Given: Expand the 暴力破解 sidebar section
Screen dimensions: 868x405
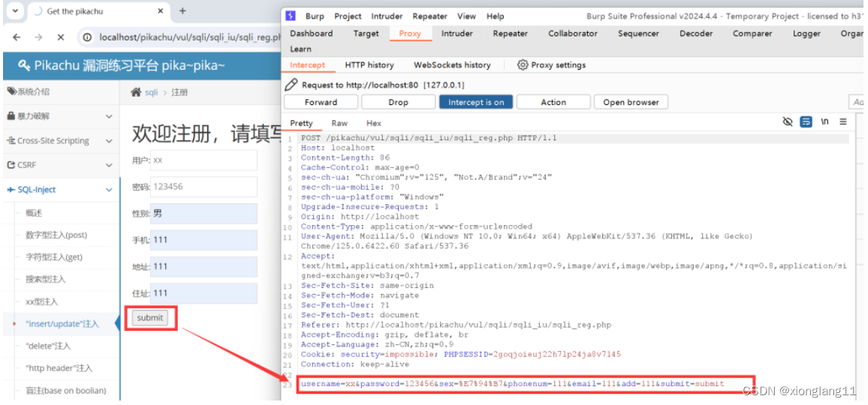Looking at the screenshot, I should click(x=60, y=116).
